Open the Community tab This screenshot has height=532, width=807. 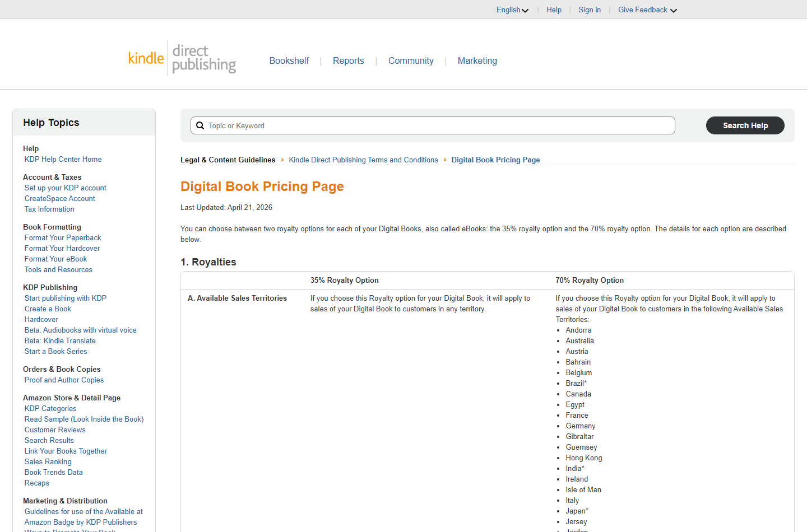point(411,60)
